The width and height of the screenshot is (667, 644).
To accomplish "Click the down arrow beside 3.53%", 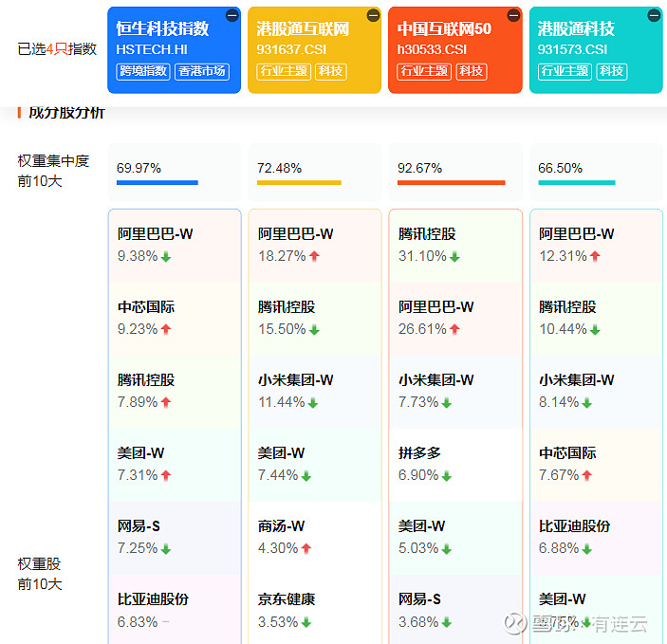I will coord(306,623).
